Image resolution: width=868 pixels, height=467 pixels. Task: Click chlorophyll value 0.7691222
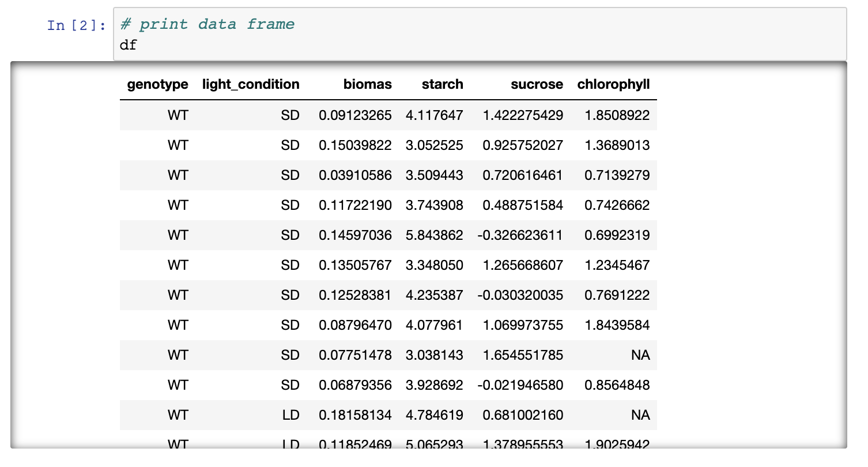(x=617, y=295)
